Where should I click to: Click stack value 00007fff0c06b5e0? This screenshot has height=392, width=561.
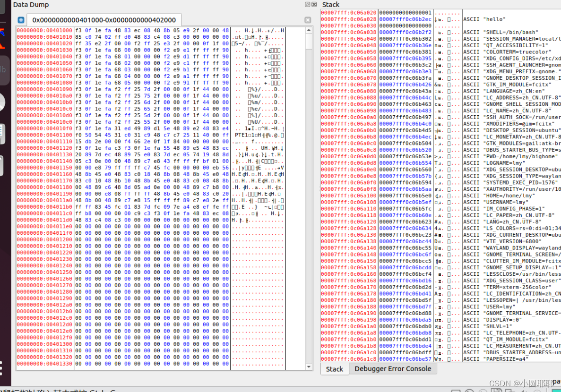click(x=406, y=196)
